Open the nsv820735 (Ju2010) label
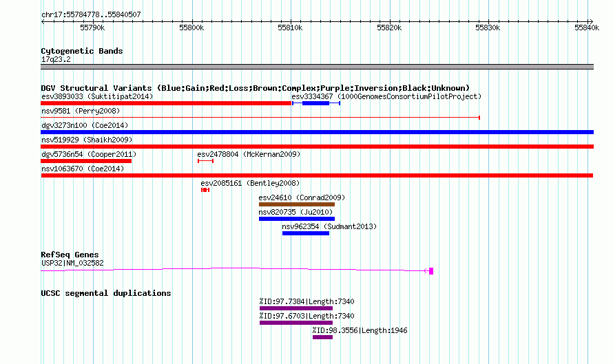613x364 pixels. (x=295, y=212)
